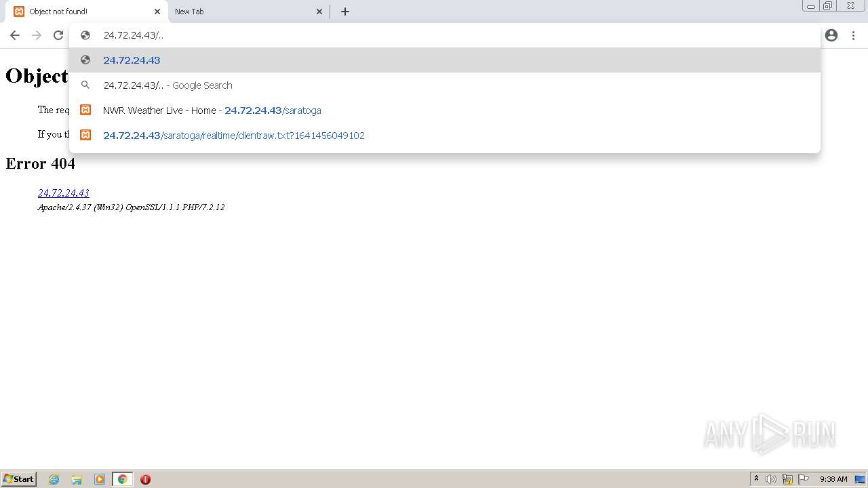Image resolution: width=868 pixels, height=488 pixels.
Task: Click the 9:38 AM system clock
Action: point(833,479)
